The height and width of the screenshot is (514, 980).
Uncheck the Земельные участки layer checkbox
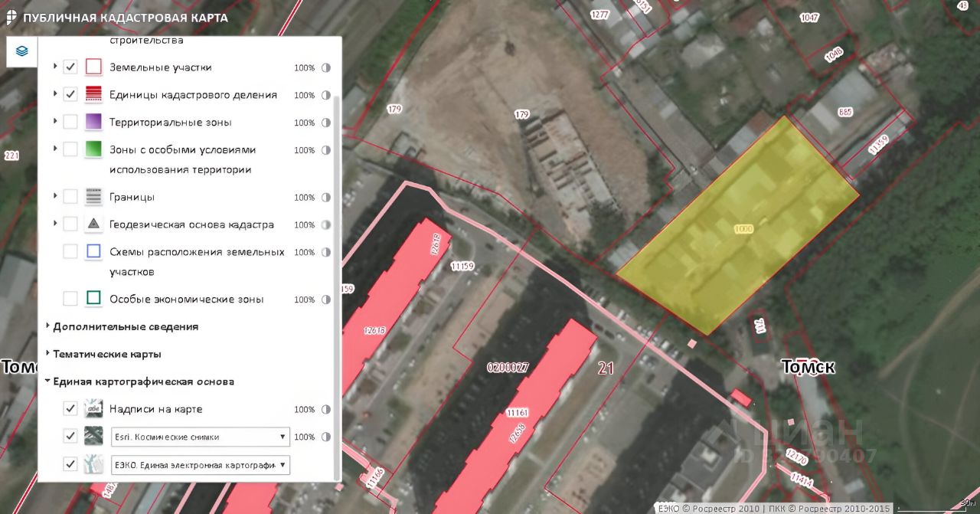tap(70, 67)
